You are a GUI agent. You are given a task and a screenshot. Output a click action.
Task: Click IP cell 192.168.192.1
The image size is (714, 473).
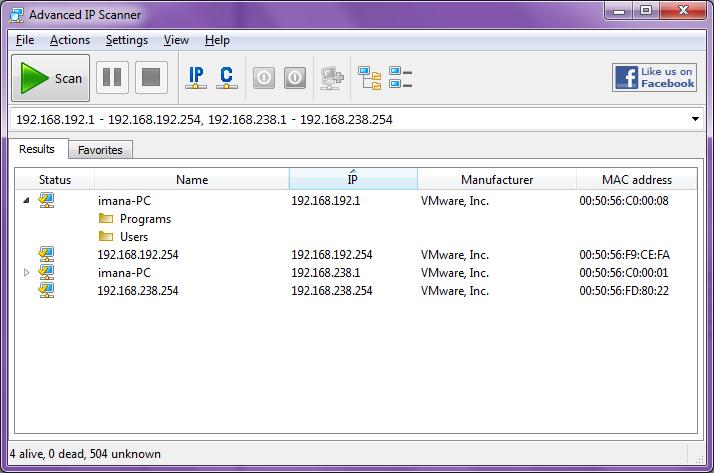click(326, 201)
